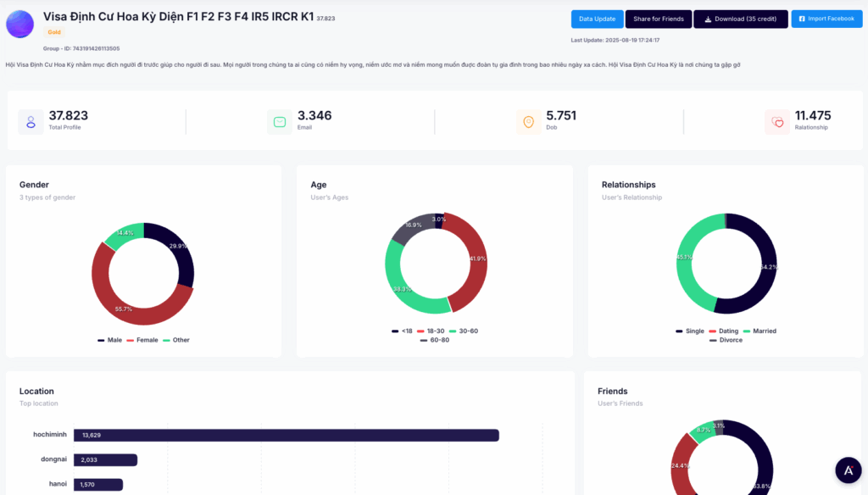Toggle the Divorce legend entry
868x495 pixels.
(x=725, y=340)
